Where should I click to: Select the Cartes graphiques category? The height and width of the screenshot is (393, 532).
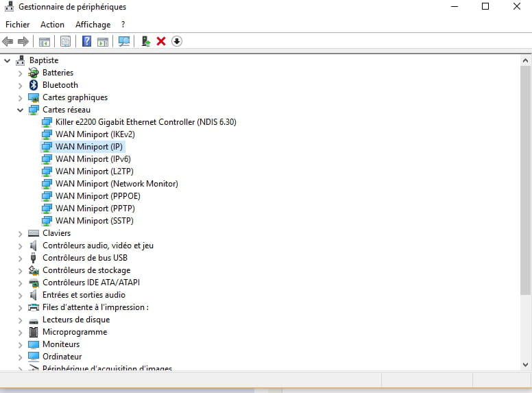[x=75, y=97]
